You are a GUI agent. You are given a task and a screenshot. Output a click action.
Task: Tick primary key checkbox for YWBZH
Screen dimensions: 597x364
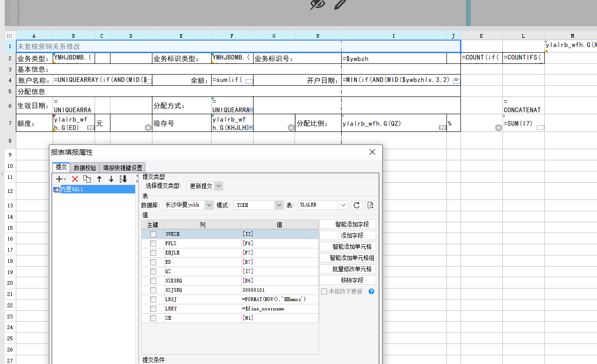pos(153,234)
